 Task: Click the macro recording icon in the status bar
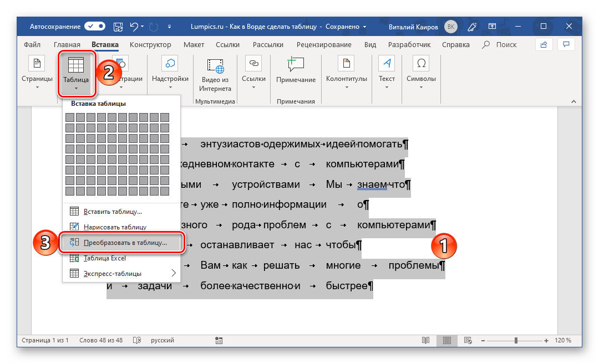coord(219,340)
